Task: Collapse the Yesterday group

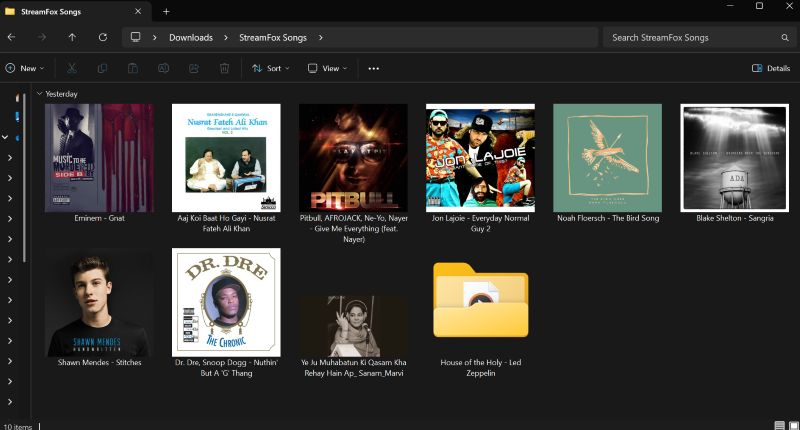Action: (x=39, y=94)
